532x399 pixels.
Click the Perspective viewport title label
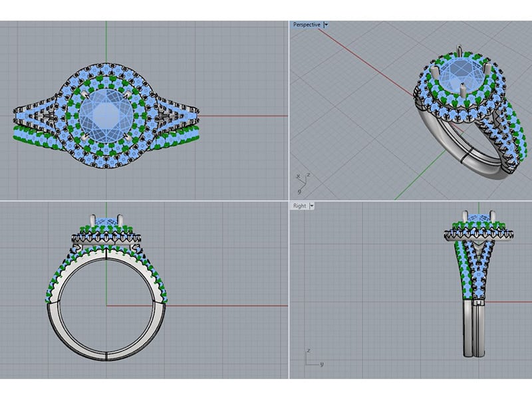(307, 25)
